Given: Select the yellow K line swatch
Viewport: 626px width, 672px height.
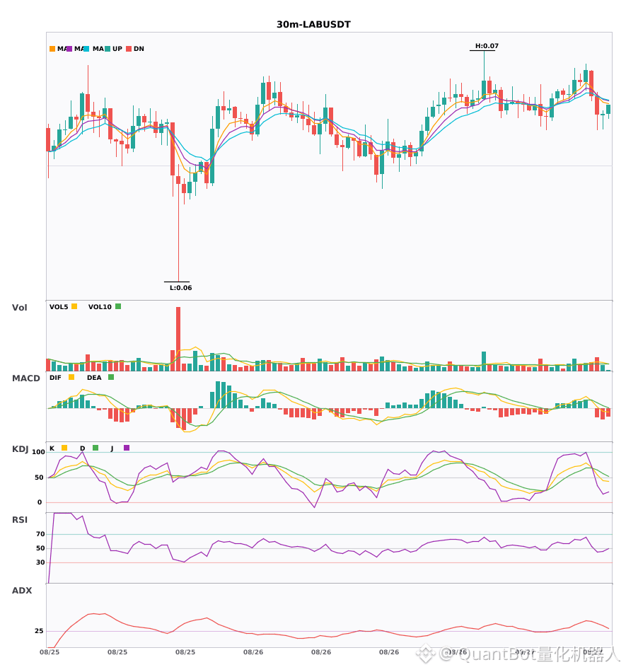Looking at the screenshot, I should 64,448.
